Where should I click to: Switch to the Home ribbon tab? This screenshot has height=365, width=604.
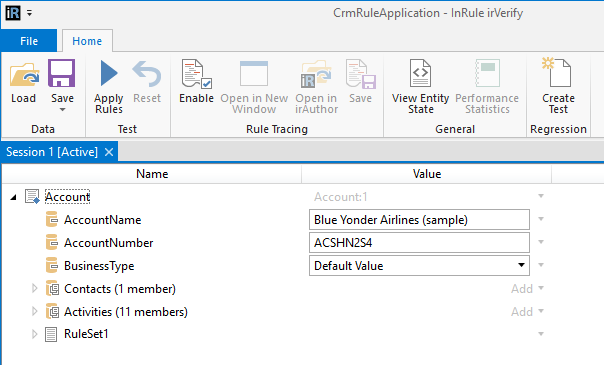click(87, 41)
